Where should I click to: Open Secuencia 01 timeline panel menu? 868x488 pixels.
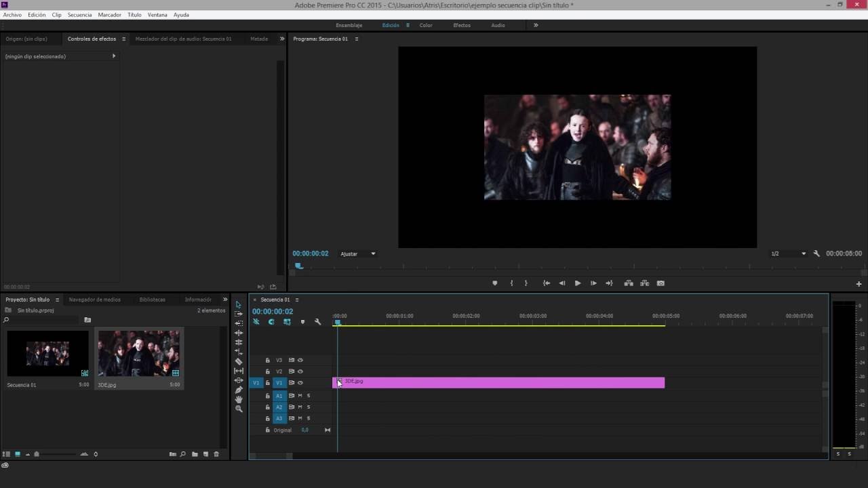(x=296, y=300)
